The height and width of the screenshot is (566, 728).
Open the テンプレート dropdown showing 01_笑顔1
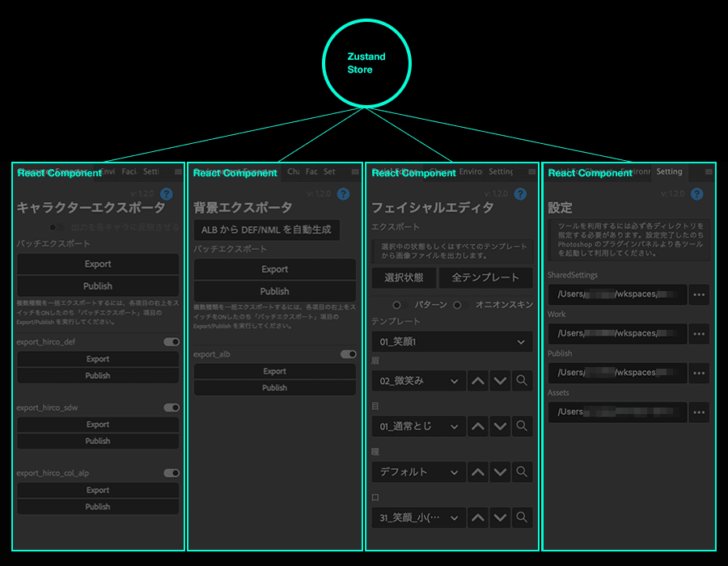point(452,342)
